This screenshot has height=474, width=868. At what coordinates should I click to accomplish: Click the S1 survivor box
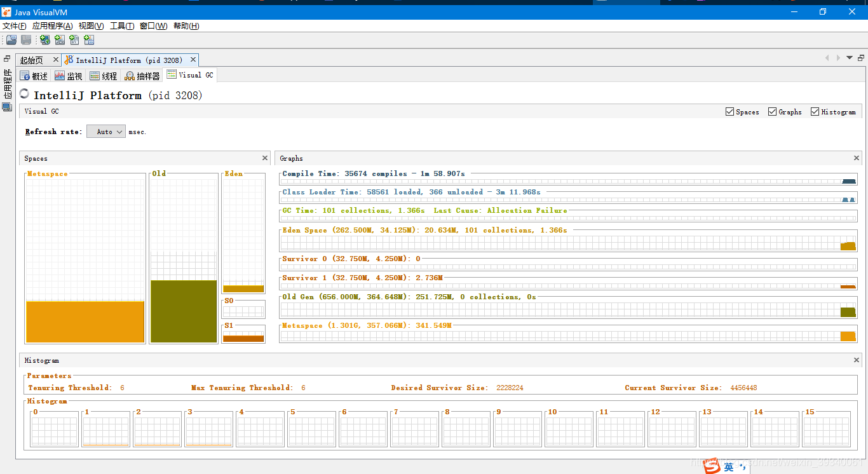[243, 335]
